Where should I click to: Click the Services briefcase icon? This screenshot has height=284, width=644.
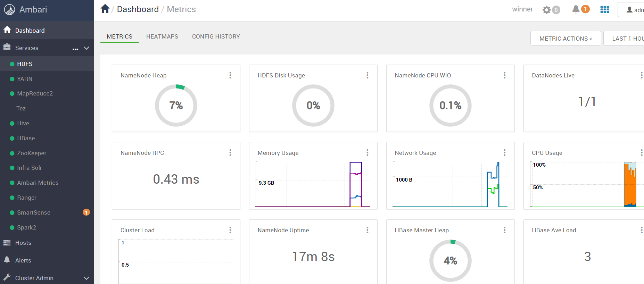click(7, 47)
